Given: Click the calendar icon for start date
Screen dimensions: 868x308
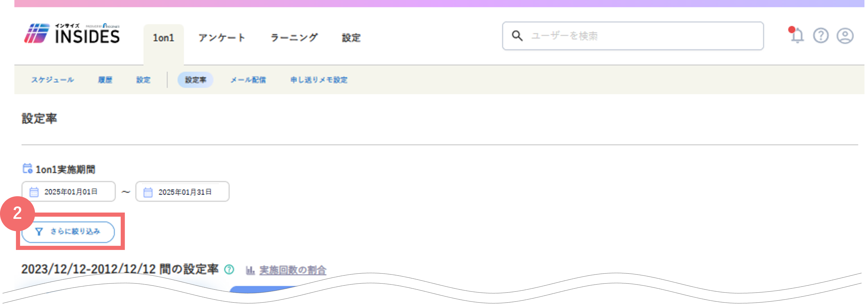Looking at the screenshot, I should coord(34,192).
